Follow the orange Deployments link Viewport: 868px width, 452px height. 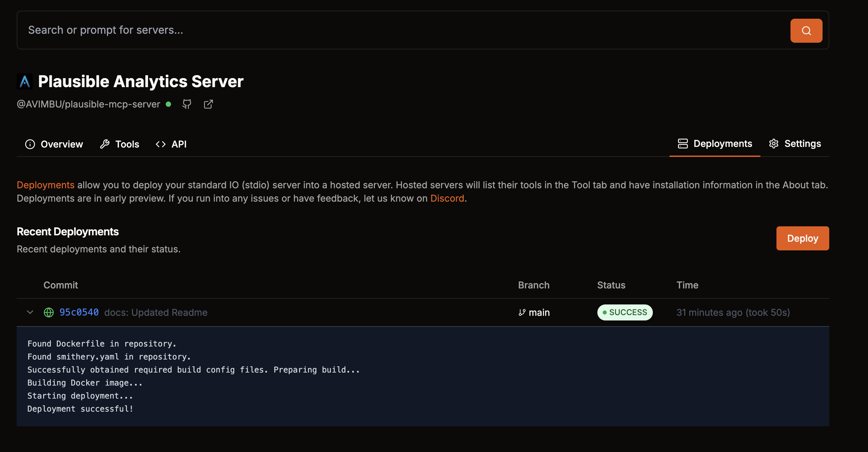(x=45, y=185)
